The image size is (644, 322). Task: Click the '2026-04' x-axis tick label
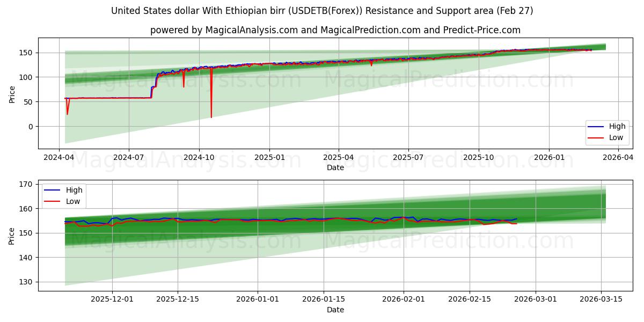point(618,158)
